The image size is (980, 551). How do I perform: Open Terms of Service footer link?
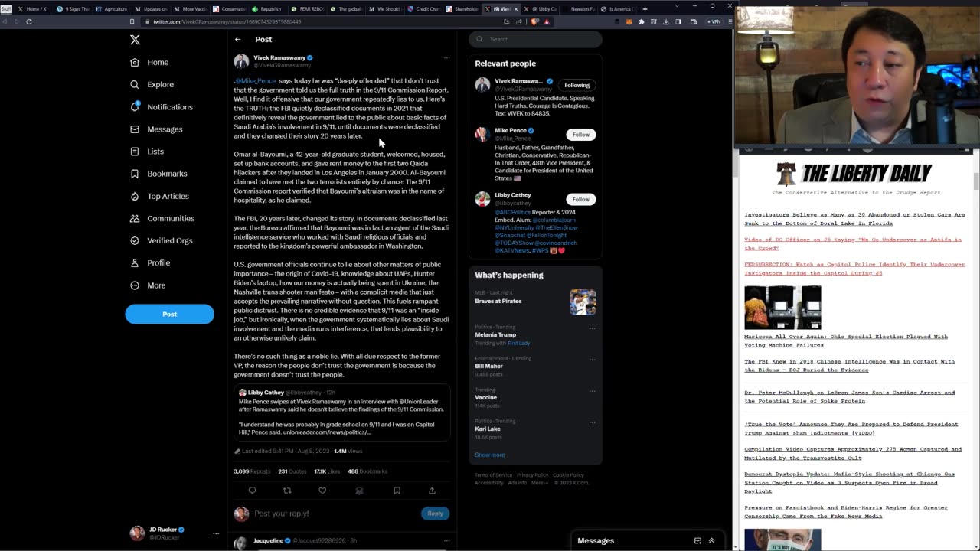click(x=493, y=475)
